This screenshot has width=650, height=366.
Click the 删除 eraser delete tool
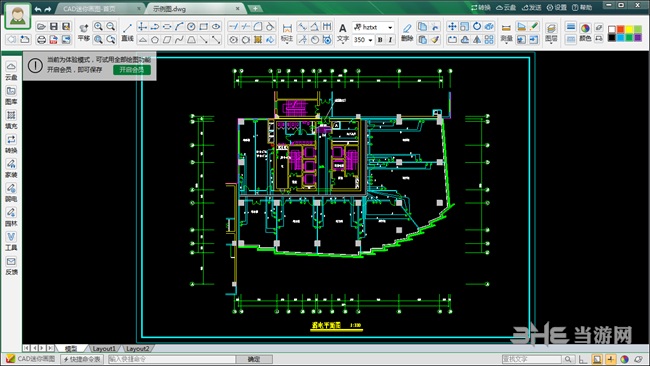(407, 32)
